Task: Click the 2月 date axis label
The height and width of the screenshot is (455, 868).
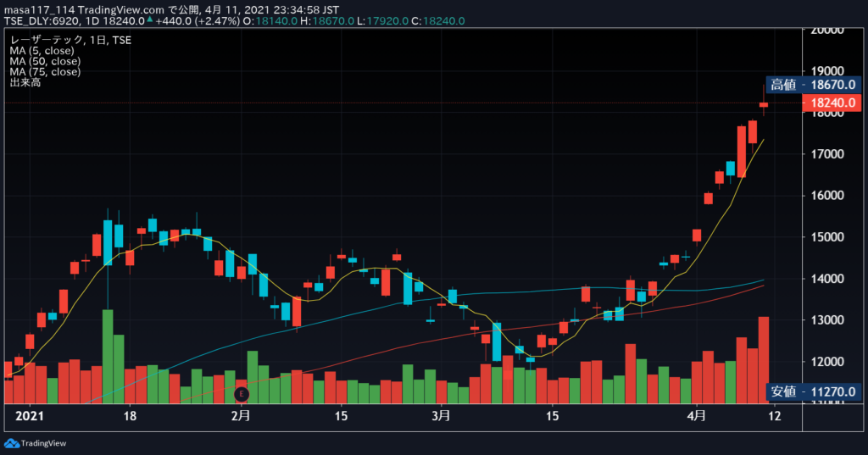Action: 241,416
